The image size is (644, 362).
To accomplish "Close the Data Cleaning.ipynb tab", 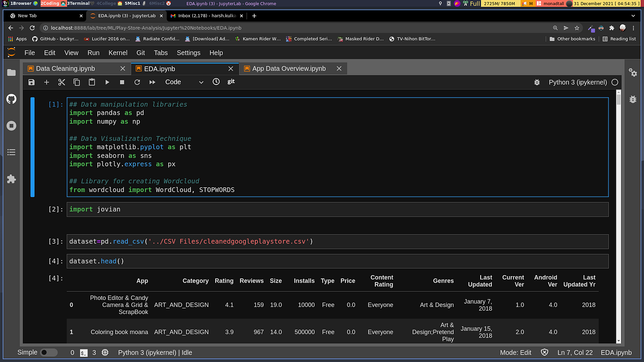I will coord(123,68).
